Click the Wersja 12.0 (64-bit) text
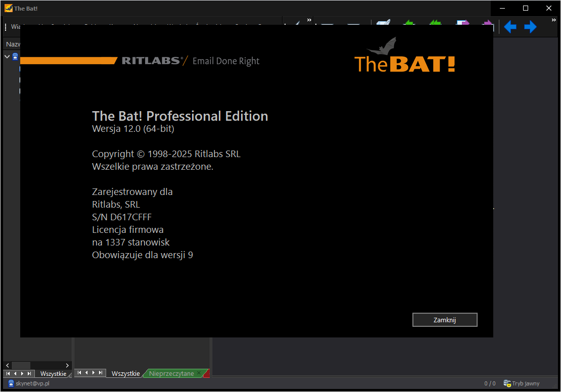Viewport: 561px width, 392px height. (x=133, y=129)
